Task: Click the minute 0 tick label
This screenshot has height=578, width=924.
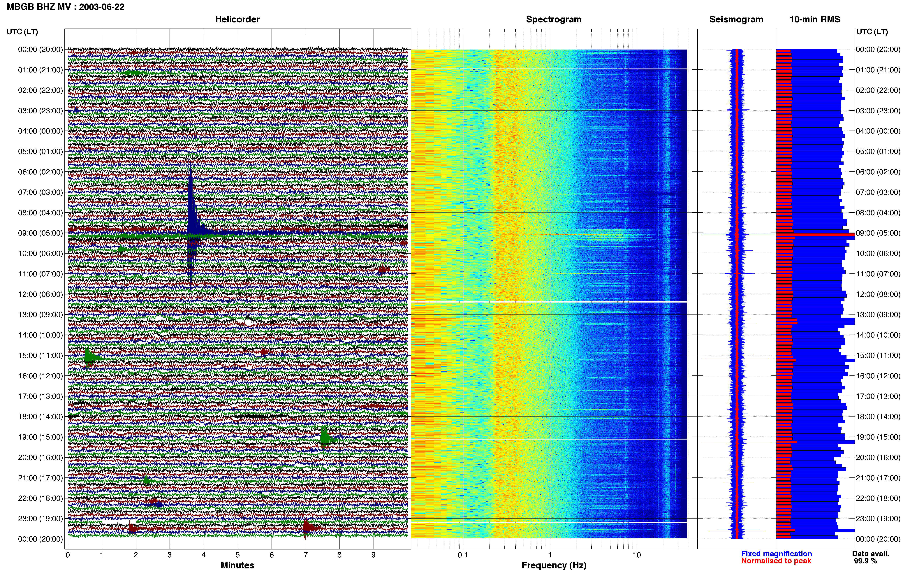Action: pyautogui.click(x=68, y=555)
